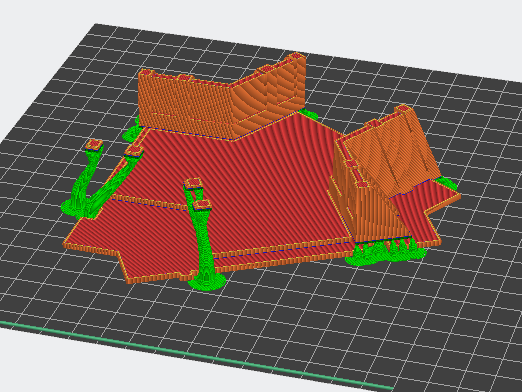Image resolution: width=522 pixels, height=392 pixels.
Task: Select the small notch on the model's front orange edge
Action: coord(187,275)
